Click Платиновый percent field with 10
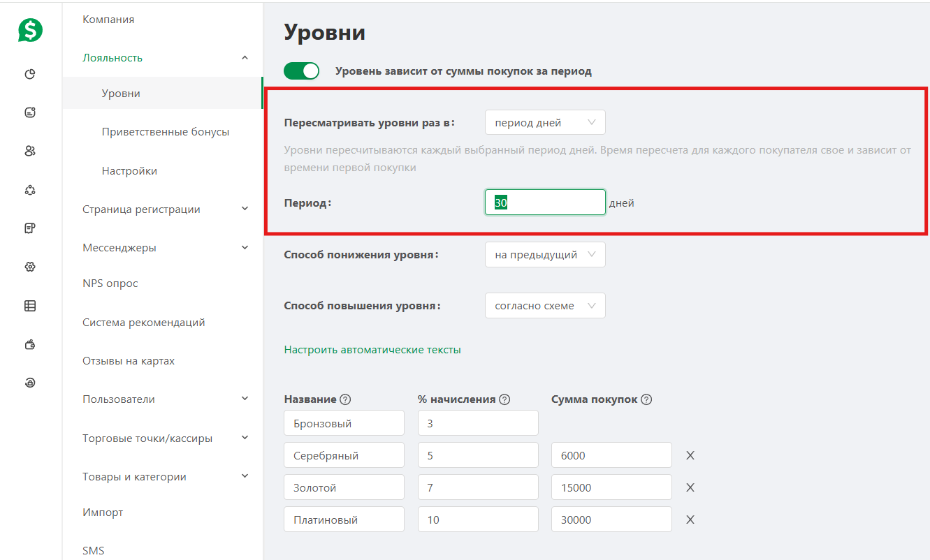The width and height of the screenshot is (930, 560). pos(478,520)
